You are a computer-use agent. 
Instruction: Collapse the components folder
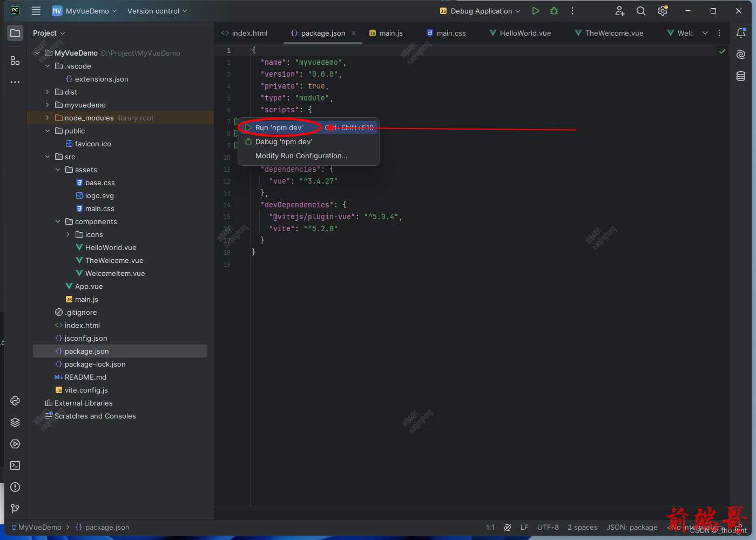[x=58, y=221]
